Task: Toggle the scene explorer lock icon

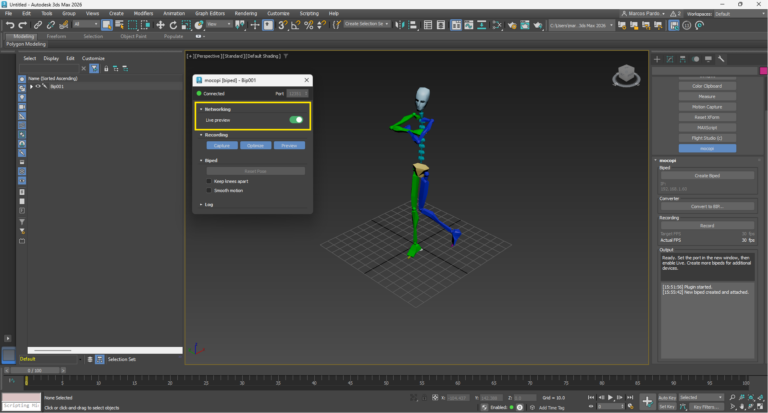Action: pyautogui.click(x=106, y=69)
